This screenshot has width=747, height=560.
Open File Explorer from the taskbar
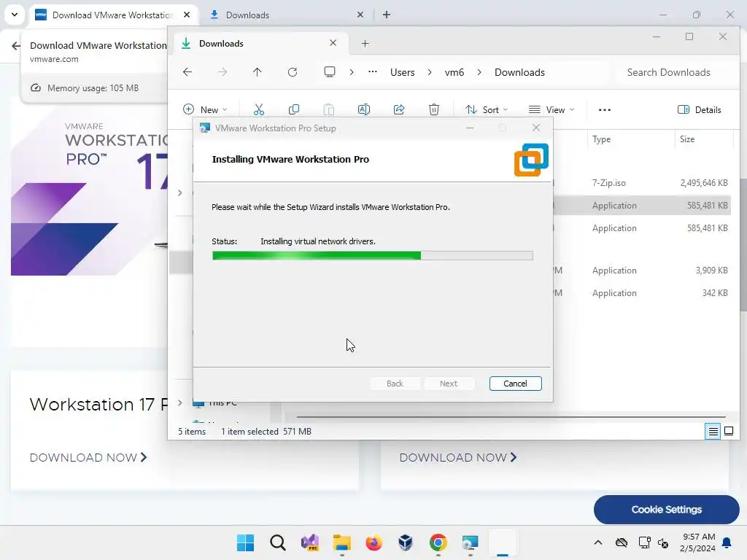(x=341, y=542)
